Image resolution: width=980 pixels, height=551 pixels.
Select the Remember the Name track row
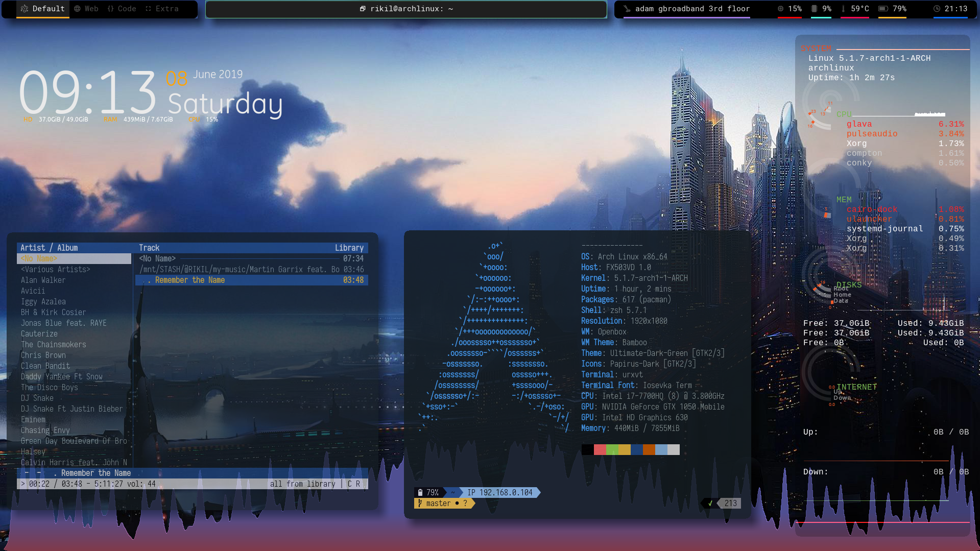[x=252, y=280]
